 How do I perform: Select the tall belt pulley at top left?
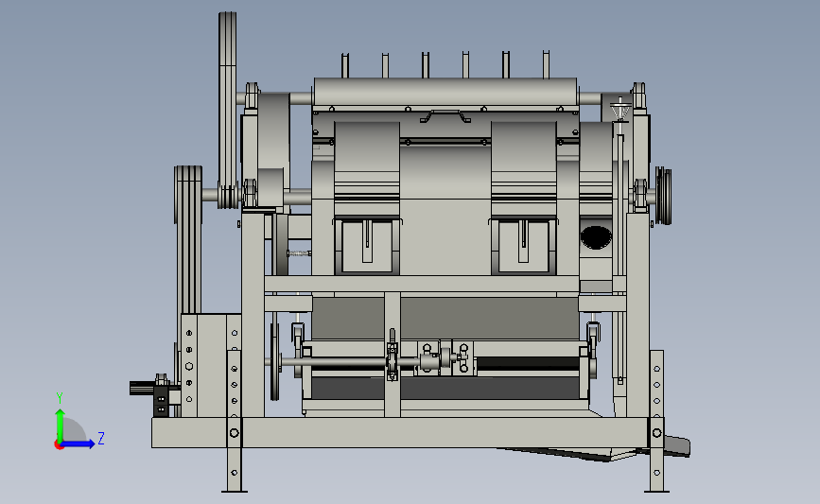(x=228, y=110)
